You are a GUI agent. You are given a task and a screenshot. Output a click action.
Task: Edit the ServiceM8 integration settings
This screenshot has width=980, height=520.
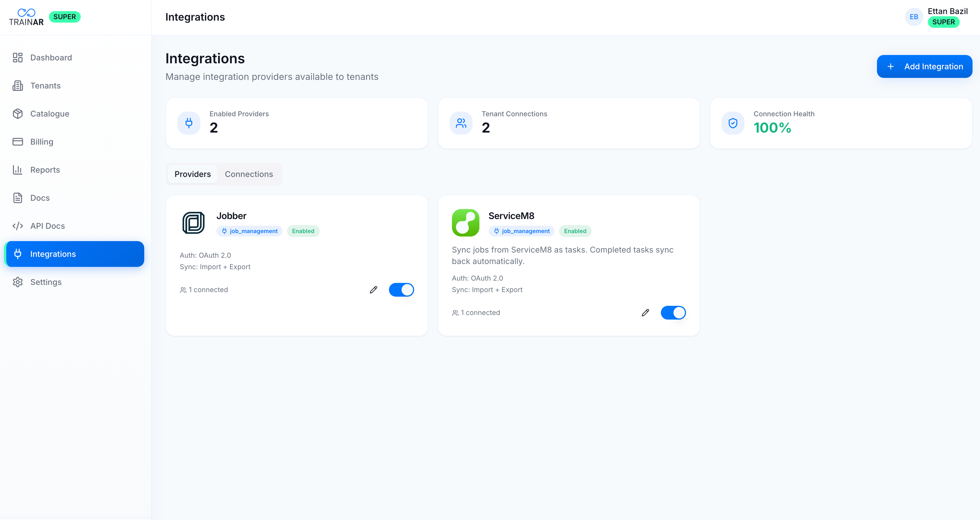pos(645,312)
